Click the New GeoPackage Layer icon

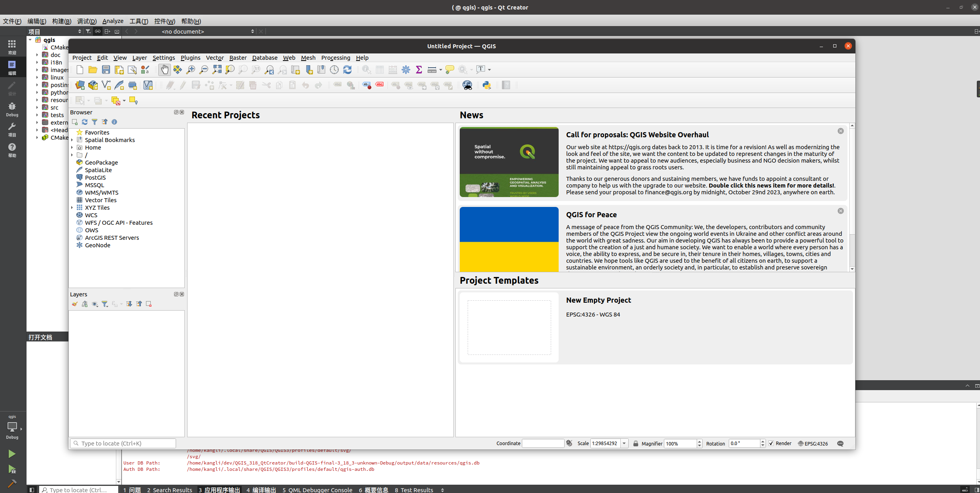(x=93, y=85)
